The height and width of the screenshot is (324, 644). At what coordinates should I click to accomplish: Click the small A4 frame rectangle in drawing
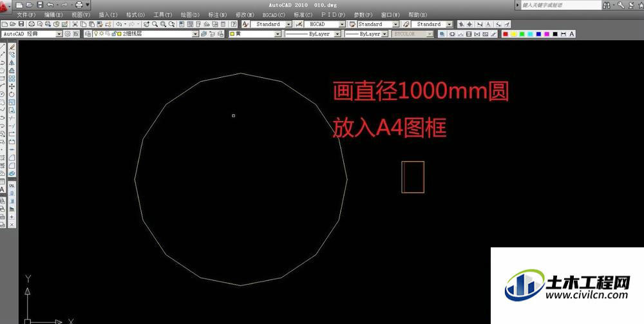pyautogui.click(x=413, y=176)
